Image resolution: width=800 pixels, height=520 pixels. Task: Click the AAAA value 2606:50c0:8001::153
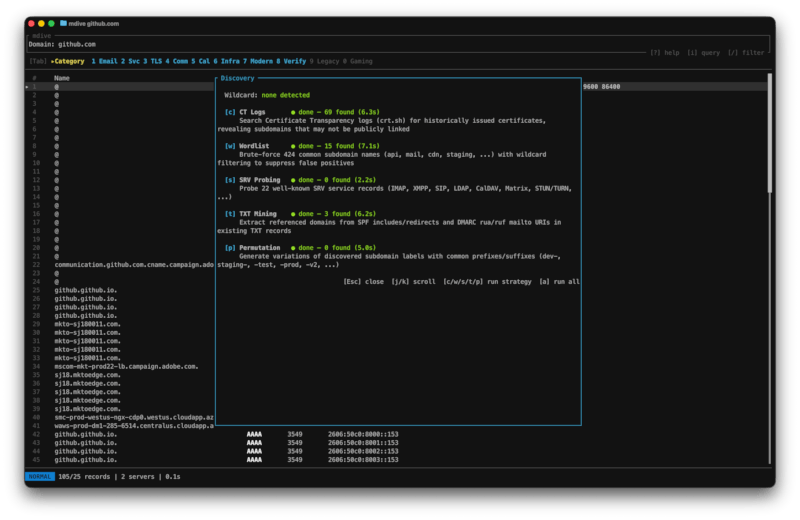pos(363,443)
